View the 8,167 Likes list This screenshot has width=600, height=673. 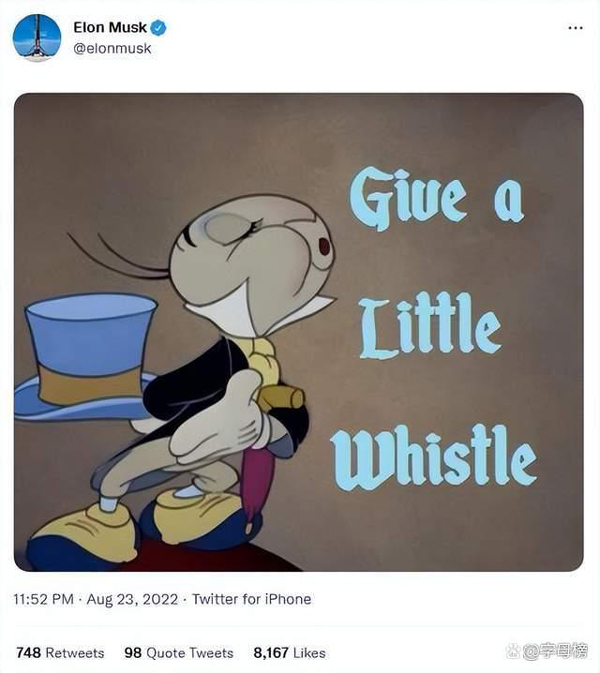pyautogui.click(x=289, y=653)
